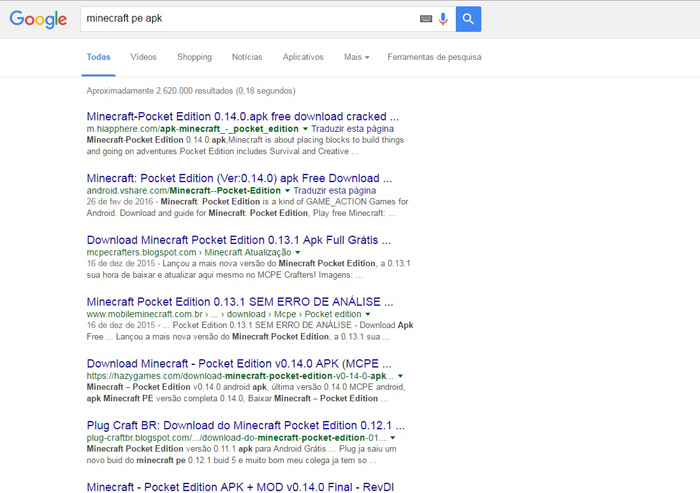Expand the Mais dropdown menu
Image resolution: width=700 pixels, height=493 pixels.
pos(357,57)
